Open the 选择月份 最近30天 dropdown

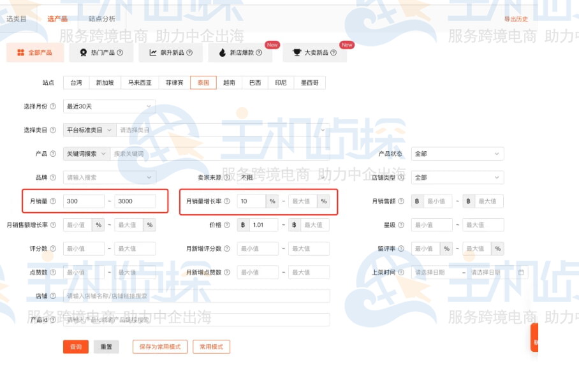click(x=108, y=106)
